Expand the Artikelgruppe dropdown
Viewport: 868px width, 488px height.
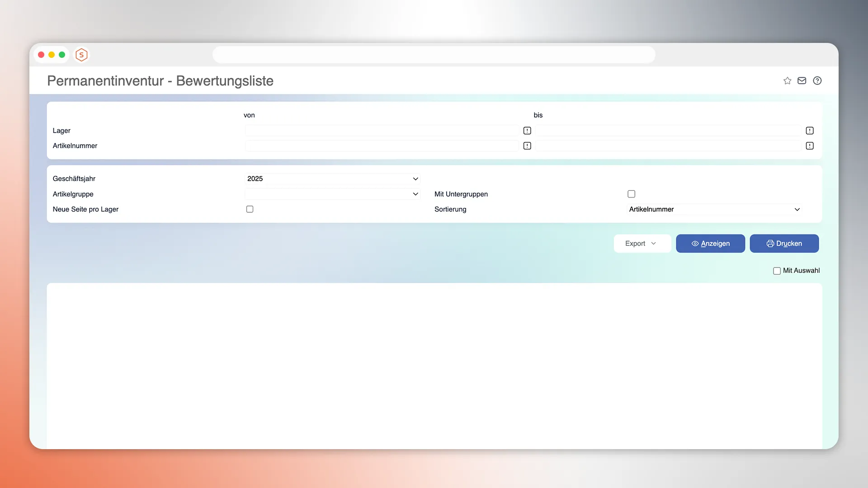point(332,194)
